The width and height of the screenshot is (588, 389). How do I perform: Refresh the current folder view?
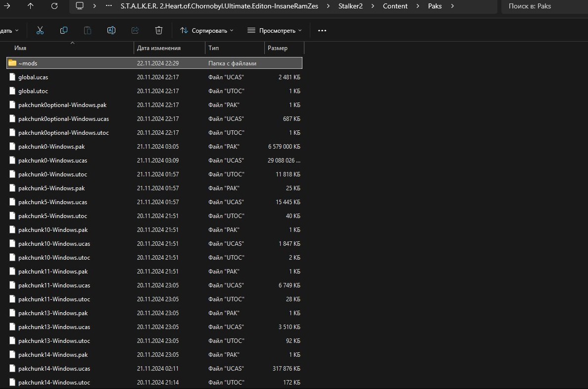[54, 6]
